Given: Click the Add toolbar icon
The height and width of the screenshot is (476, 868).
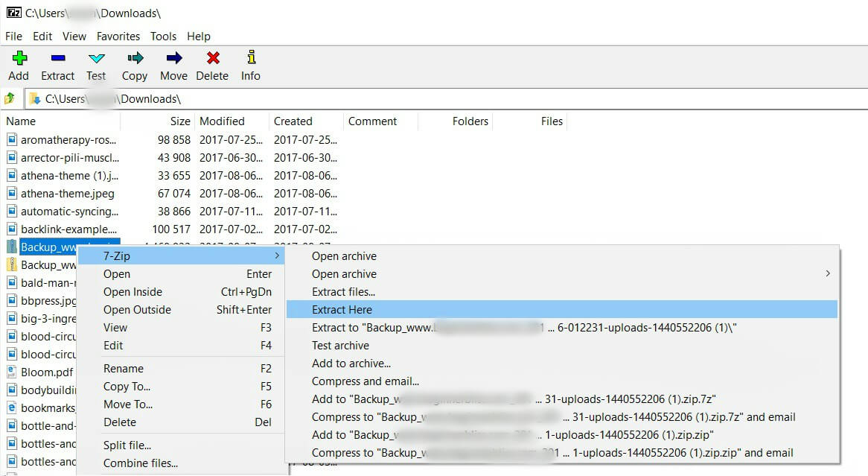Looking at the screenshot, I should pyautogui.click(x=19, y=57).
